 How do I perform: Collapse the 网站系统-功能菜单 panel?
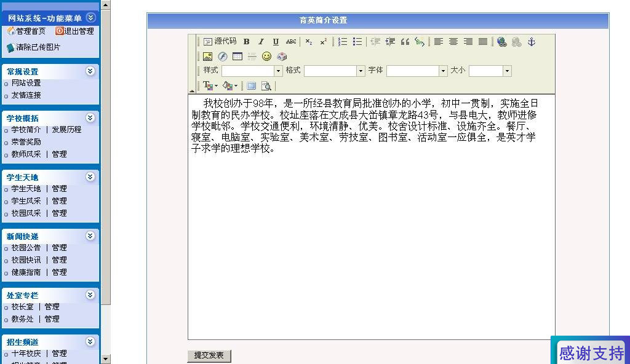pyautogui.click(x=91, y=18)
